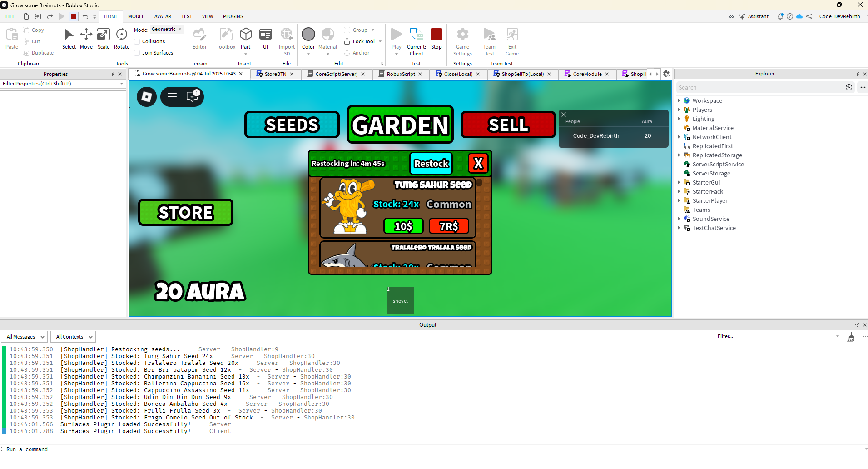Open the PLUGINS ribbon tab
This screenshot has height=469, width=868.
[233, 16]
